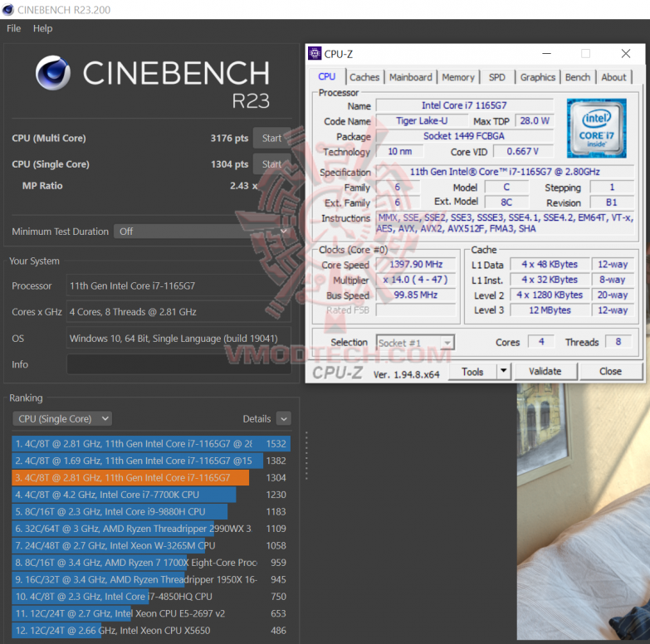Click the Validate button in CPU-Z
This screenshot has width=650, height=644.
pyautogui.click(x=545, y=371)
